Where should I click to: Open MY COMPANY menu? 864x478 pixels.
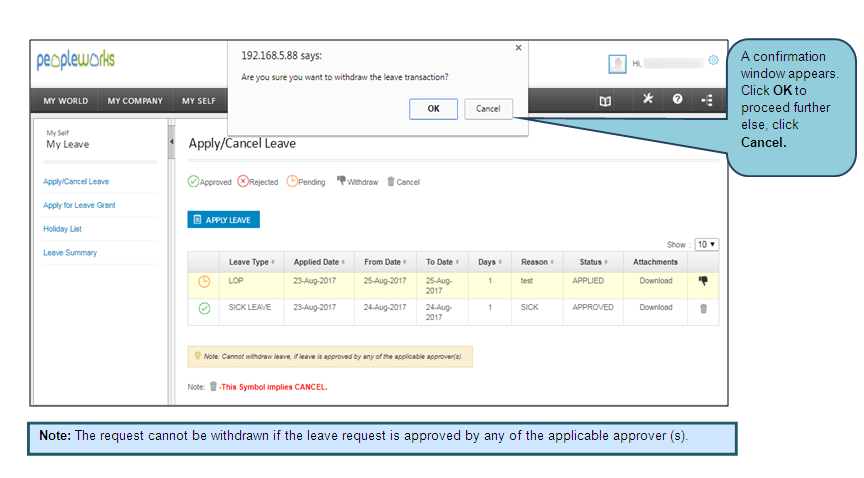135,101
